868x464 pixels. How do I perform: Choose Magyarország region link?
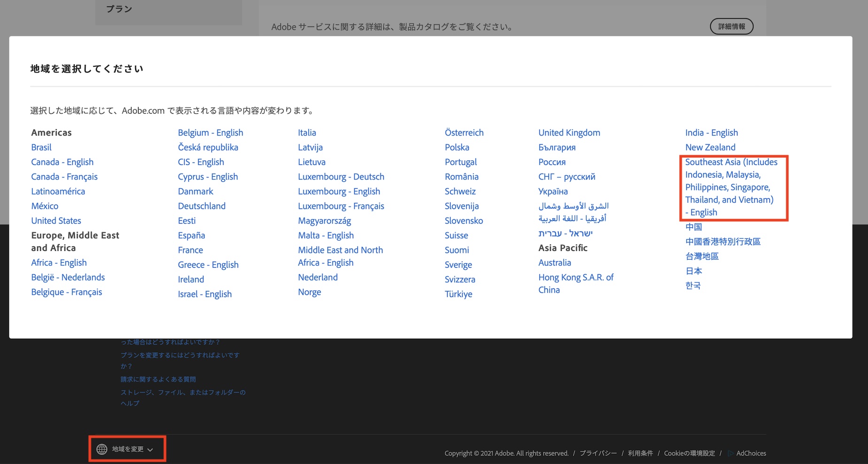(x=325, y=221)
